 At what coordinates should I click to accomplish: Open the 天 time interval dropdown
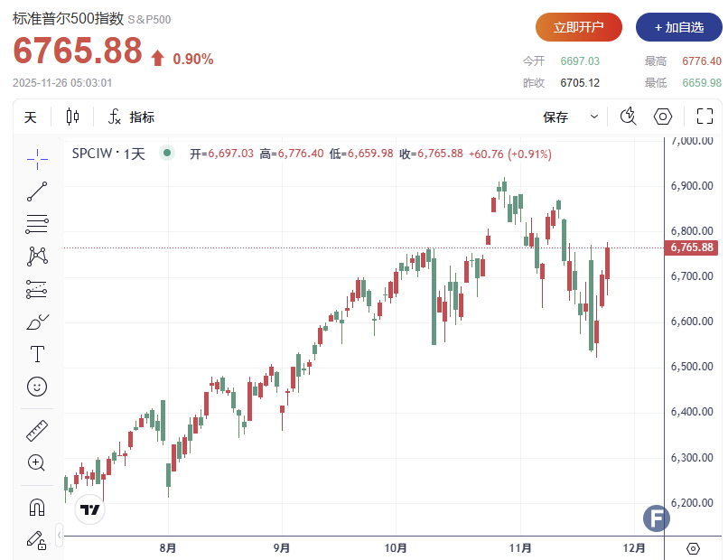click(31, 117)
